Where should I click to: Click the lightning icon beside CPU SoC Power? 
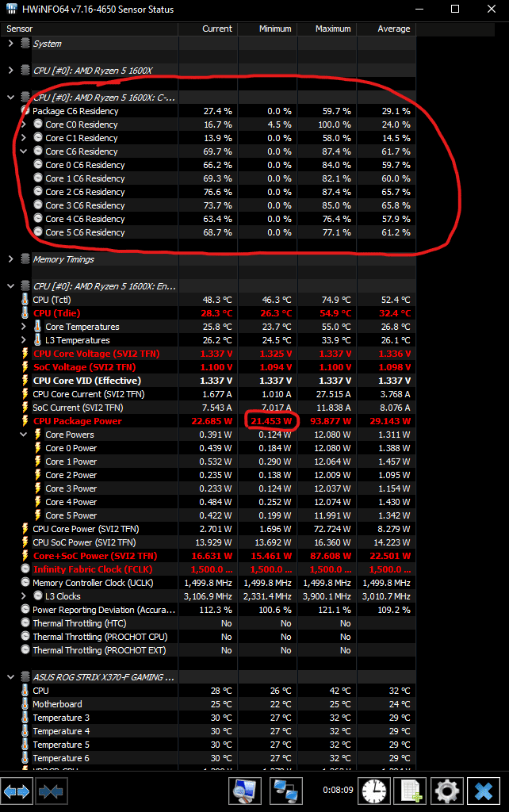(x=25, y=542)
